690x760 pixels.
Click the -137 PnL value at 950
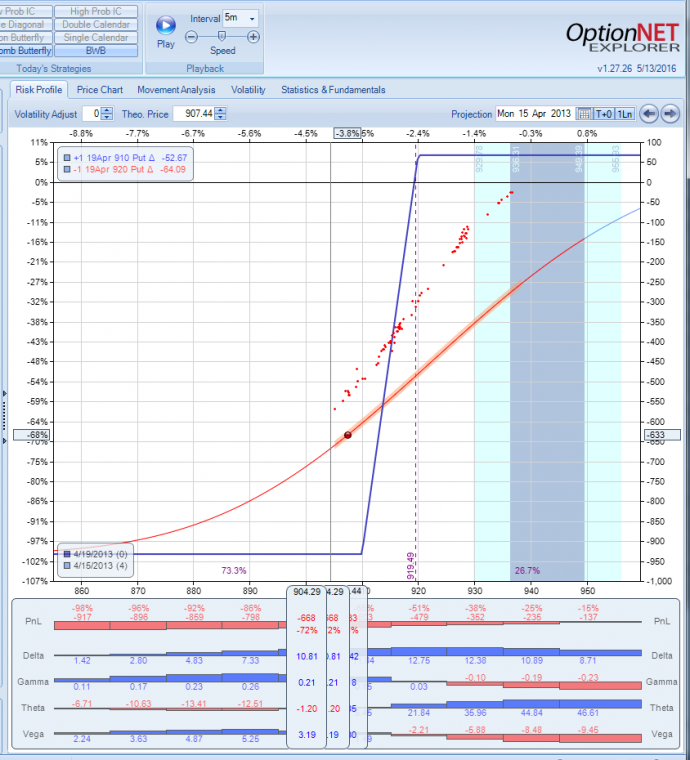pyautogui.click(x=588, y=617)
